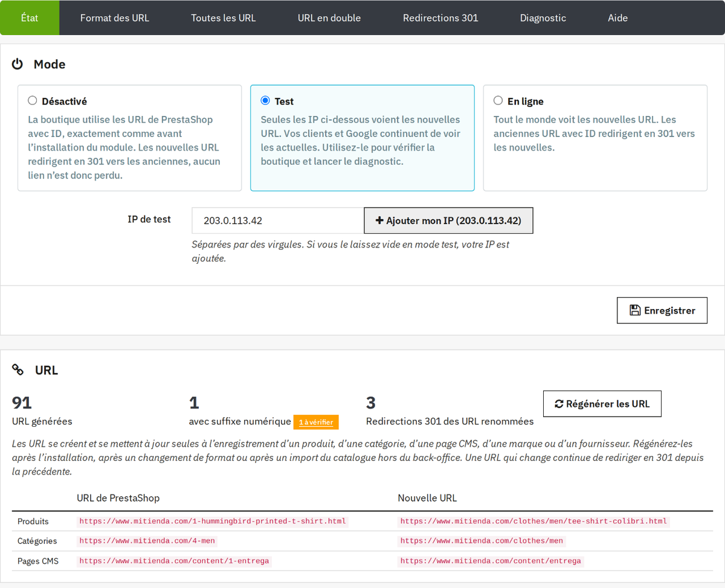Switch to the Format des URL tab
This screenshot has width=725, height=588.
tap(115, 18)
